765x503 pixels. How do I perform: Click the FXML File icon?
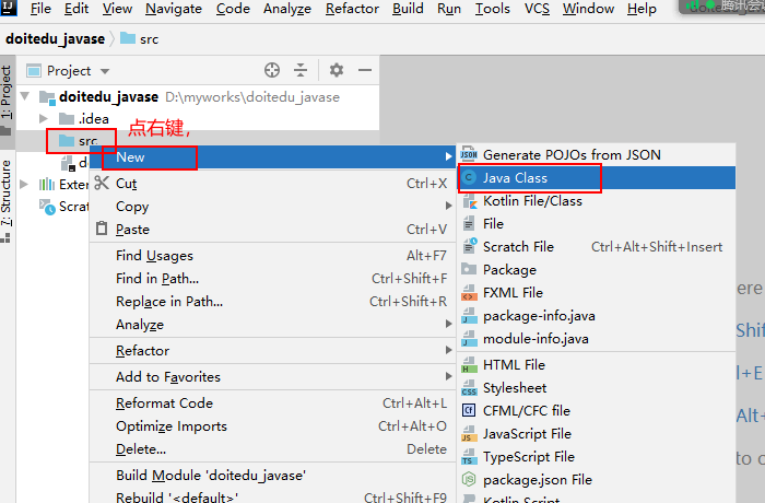coord(469,293)
